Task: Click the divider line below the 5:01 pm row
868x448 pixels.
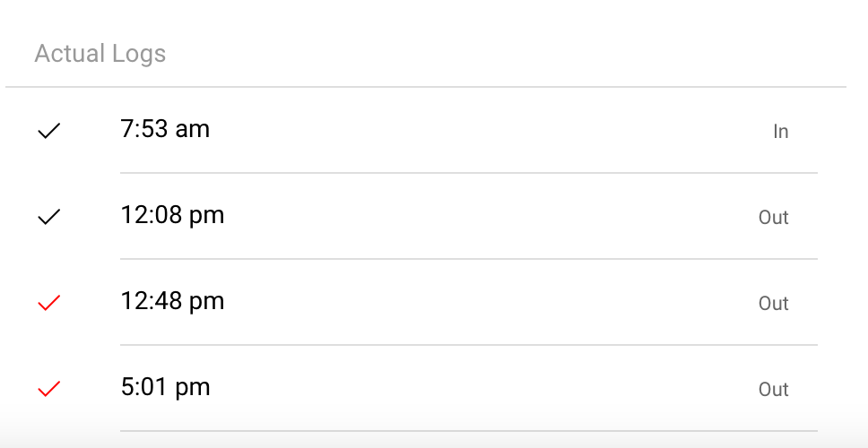Action: click(x=468, y=431)
